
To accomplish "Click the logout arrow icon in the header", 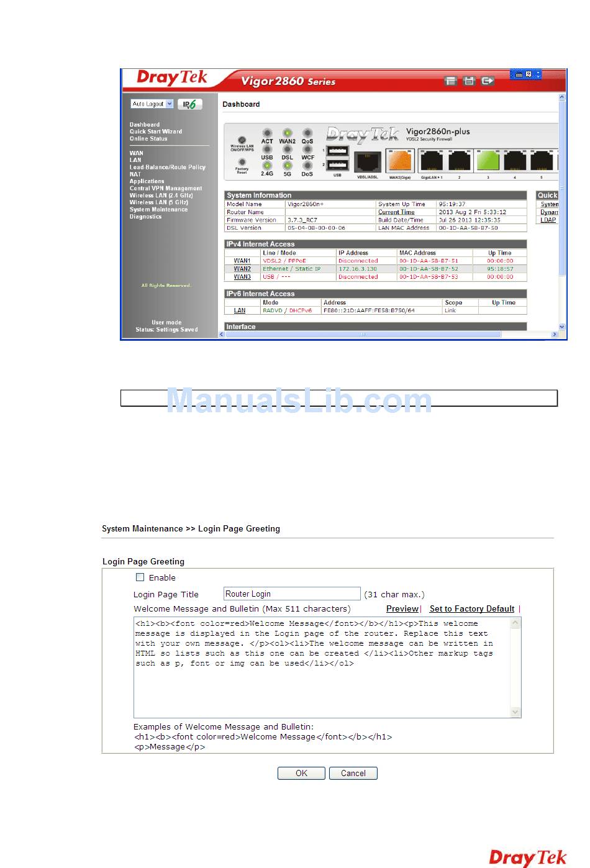I will click(488, 81).
